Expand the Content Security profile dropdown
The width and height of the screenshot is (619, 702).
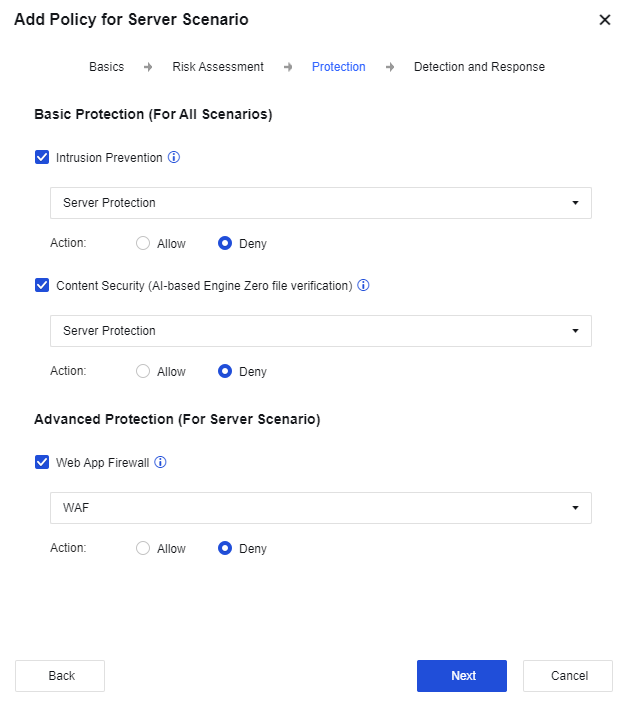pyautogui.click(x=320, y=331)
